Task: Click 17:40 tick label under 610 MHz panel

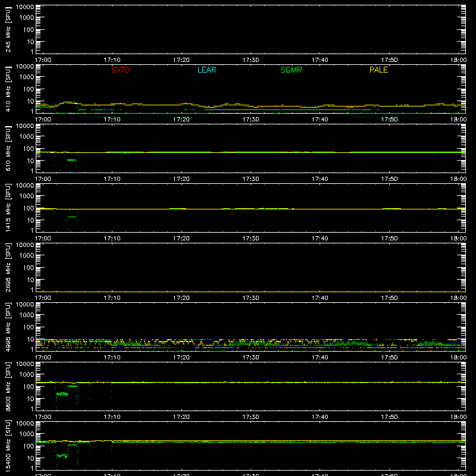Action: pyautogui.click(x=320, y=179)
